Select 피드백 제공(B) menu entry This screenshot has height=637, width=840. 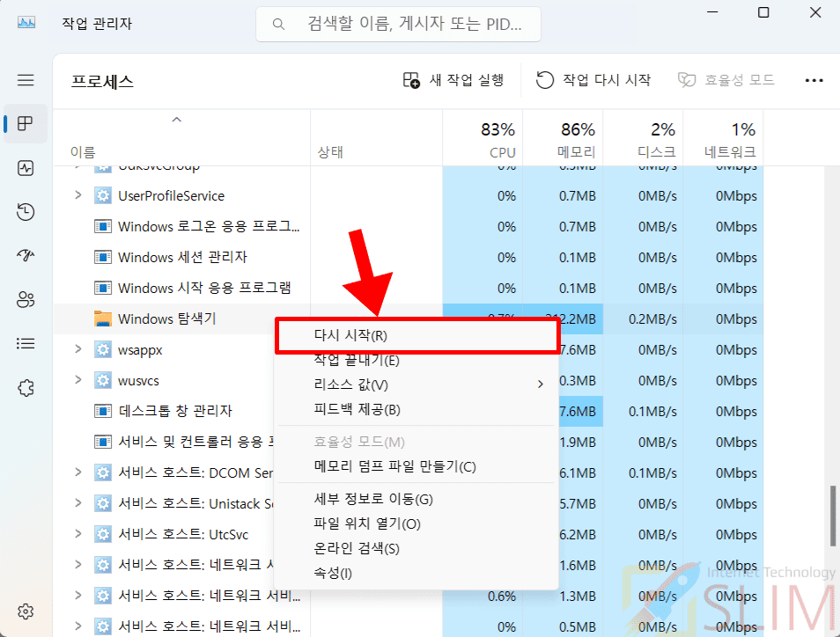tap(416, 409)
